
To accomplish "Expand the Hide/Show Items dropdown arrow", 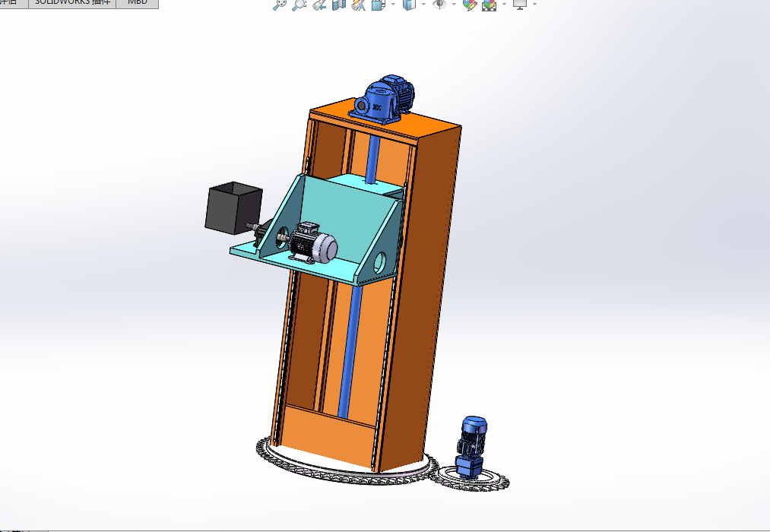I will (x=454, y=5).
